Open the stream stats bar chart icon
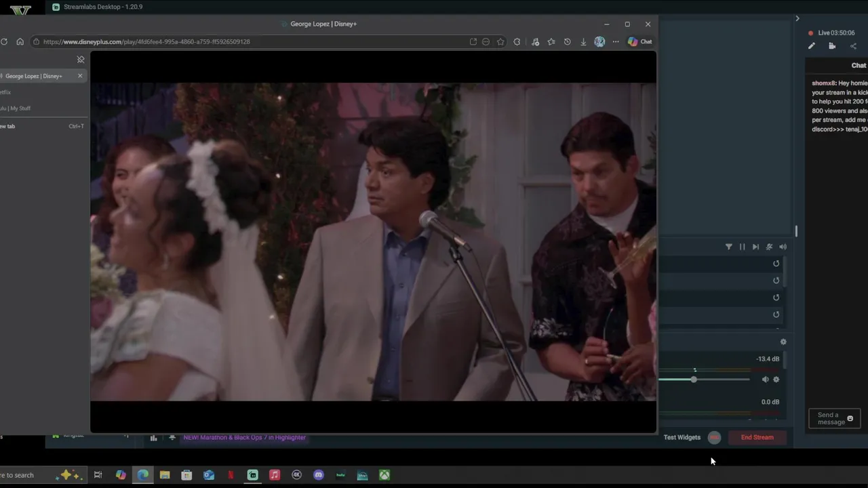 coord(153,438)
